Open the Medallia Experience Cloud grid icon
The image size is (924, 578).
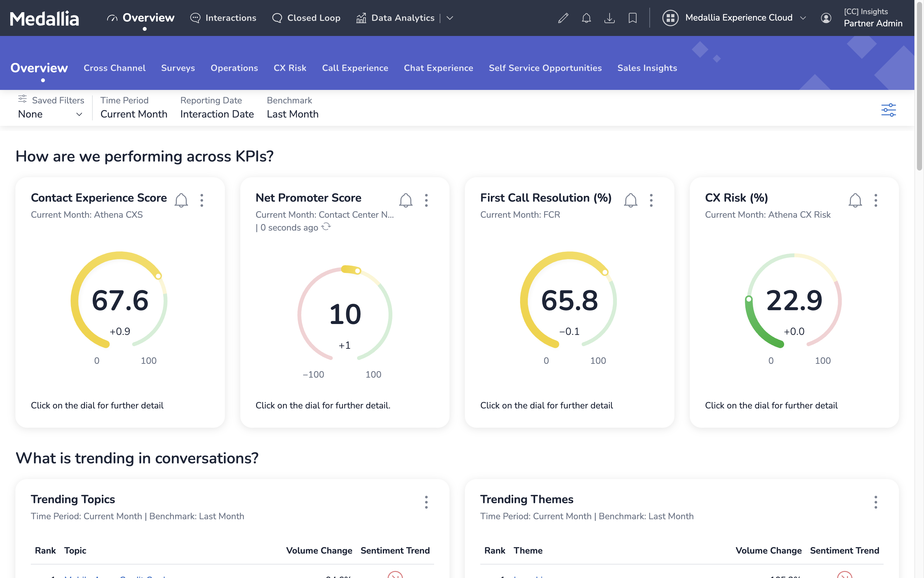click(671, 18)
